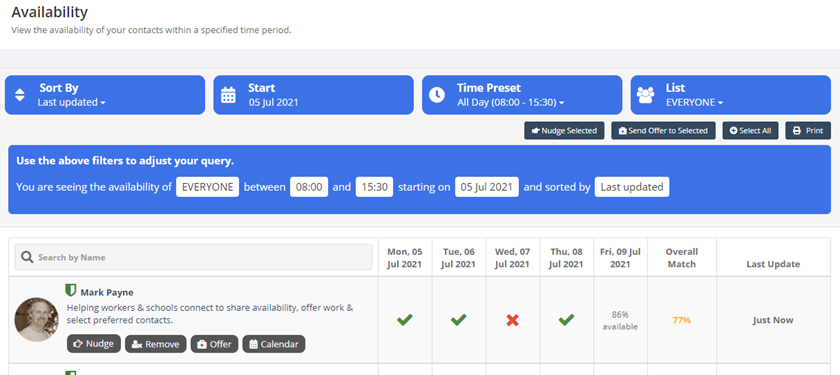840x375 pixels.
Task: Send Offer to Mark Payne
Action: [x=214, y=344]
